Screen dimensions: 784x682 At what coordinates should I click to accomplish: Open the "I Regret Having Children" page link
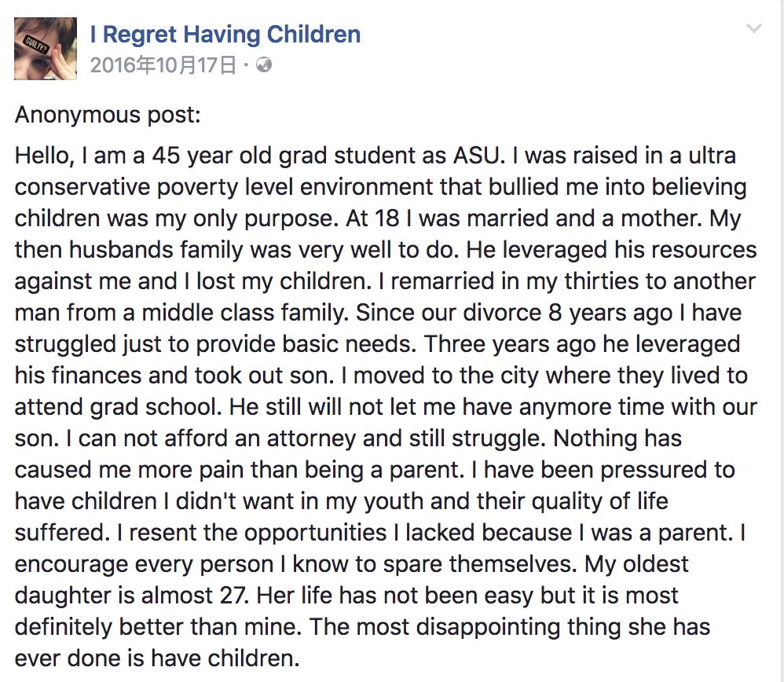click(225, 35)
